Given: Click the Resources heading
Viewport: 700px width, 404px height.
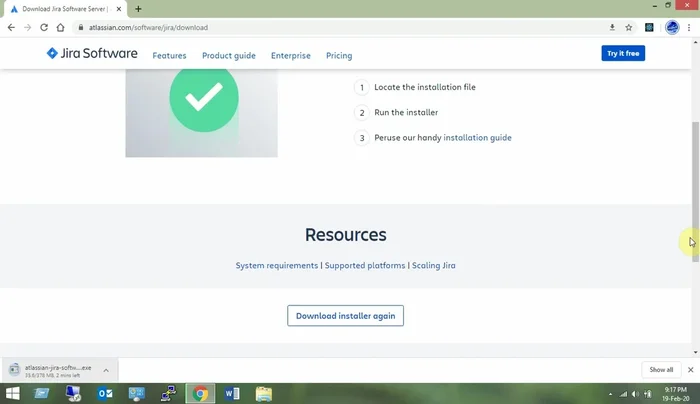Looking at the screenshot, I should pos(346,235).
